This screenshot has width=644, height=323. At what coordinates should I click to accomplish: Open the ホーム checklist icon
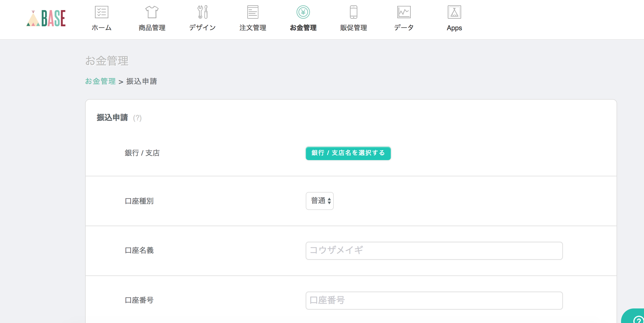coord(102,12)
